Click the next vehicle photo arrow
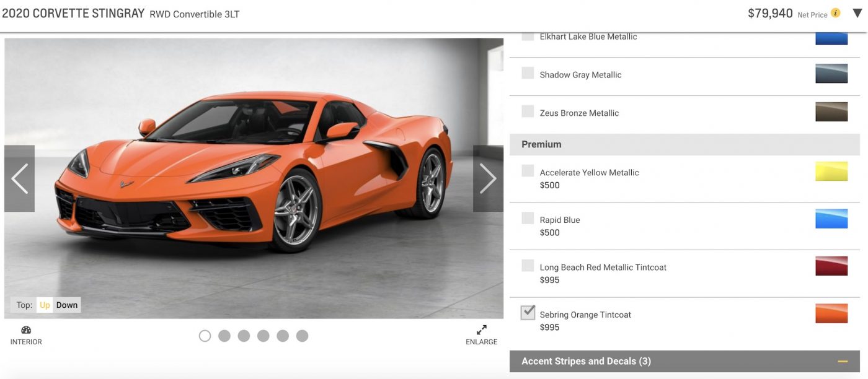This screenshot has width=868, height=379. coord(489,178)
